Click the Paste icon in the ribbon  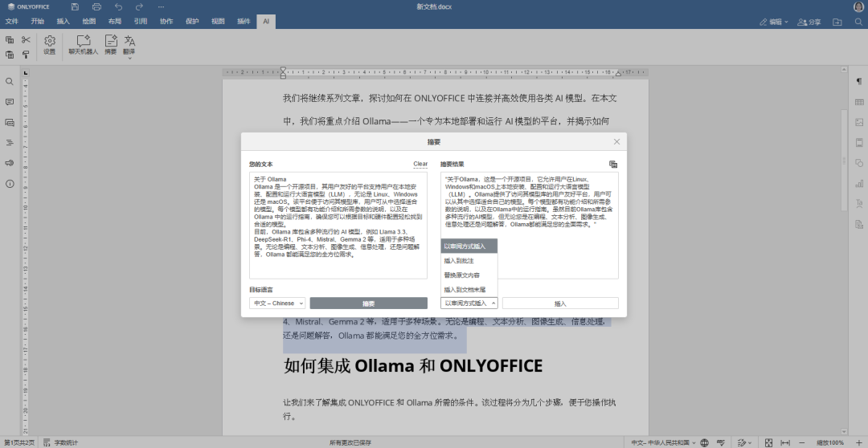tap(10, 55)
